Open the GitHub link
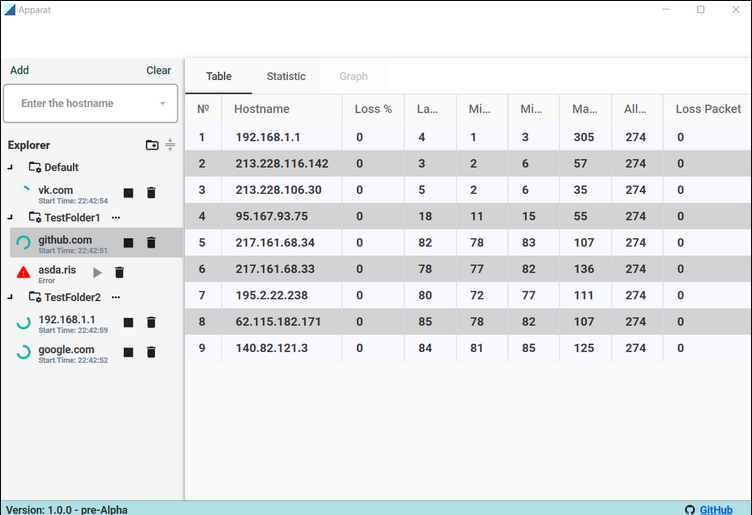Viewport: 752px width, 515px height. [x=716, y=510]
